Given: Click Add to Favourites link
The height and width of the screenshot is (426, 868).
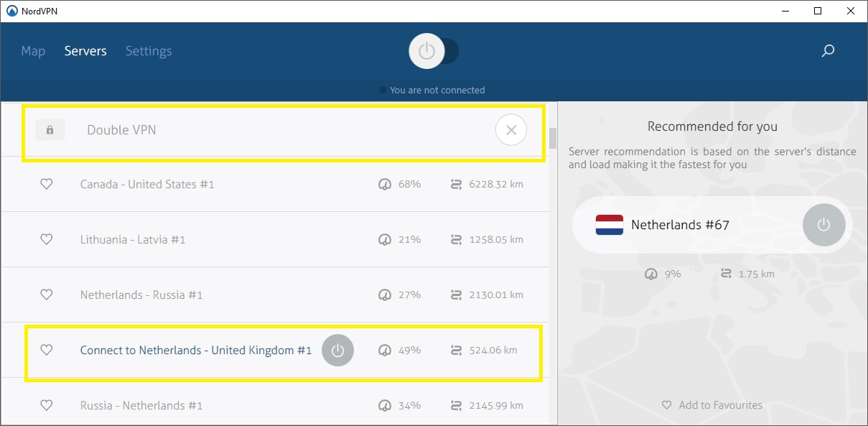Looking at the screenshot, I should pyautogui.click(x=721, y=405).
